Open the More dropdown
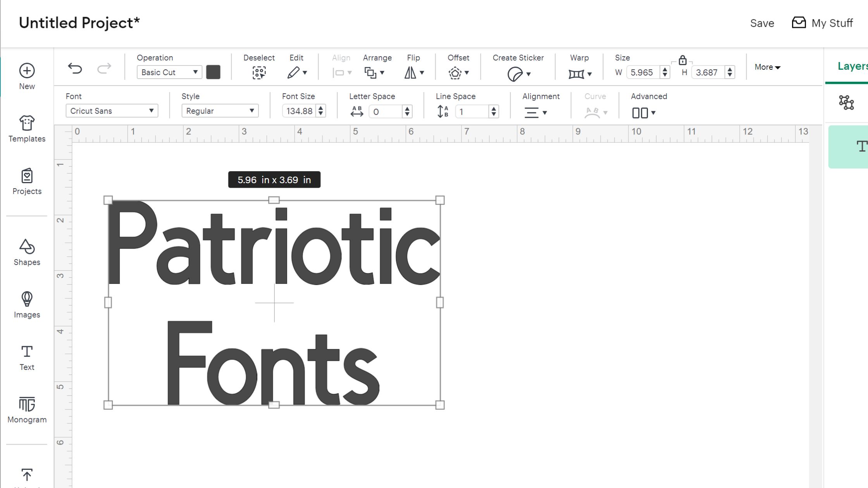The image size is (868, 488). (x=766, y=67)
